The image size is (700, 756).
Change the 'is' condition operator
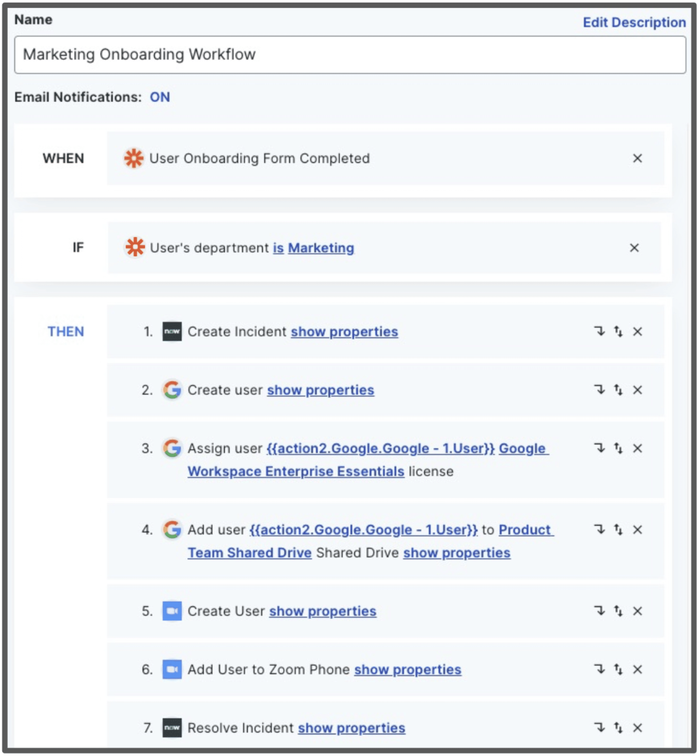click(x=278, y=248)
